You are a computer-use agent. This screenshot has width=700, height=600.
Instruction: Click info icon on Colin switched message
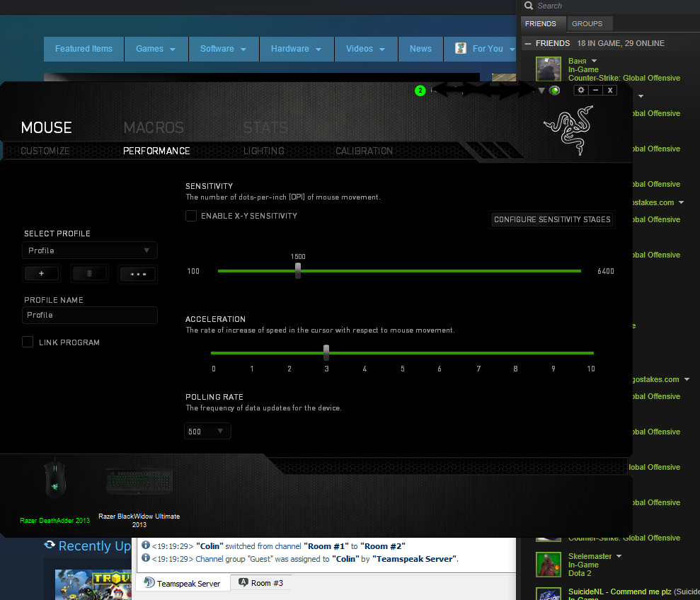pos(146,545)
